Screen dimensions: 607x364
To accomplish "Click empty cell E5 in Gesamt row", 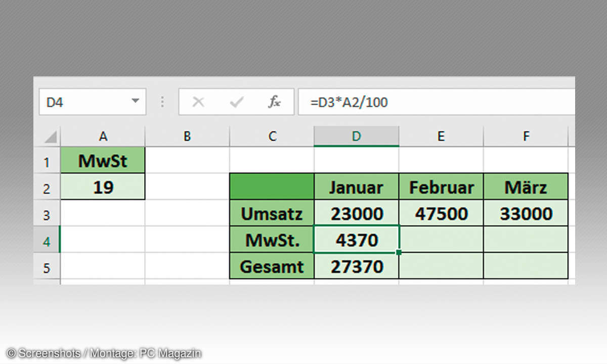I will (441, 266).
